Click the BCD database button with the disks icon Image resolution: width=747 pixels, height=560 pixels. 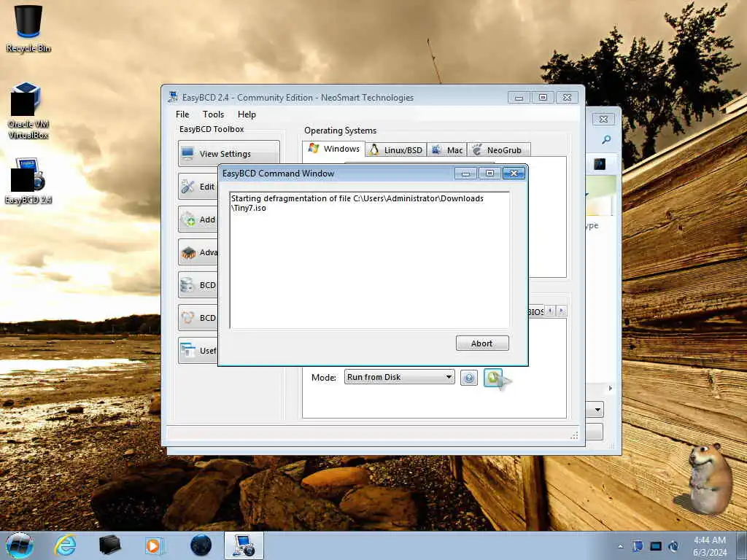(198, 285)
